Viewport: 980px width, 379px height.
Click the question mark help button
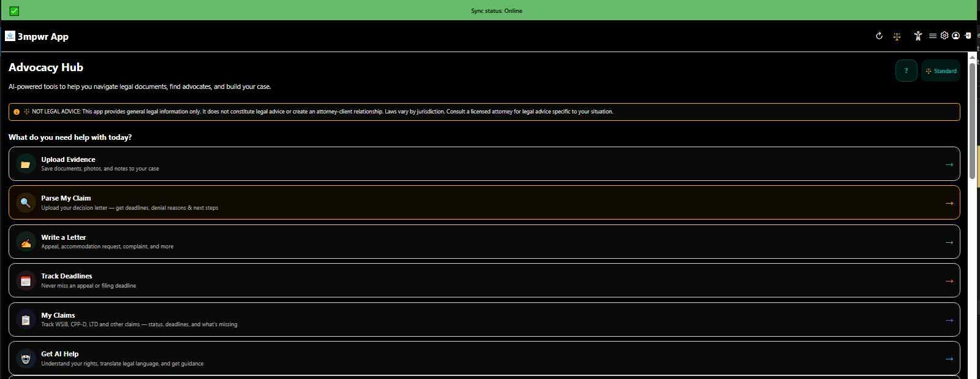(x=906, y=71)
